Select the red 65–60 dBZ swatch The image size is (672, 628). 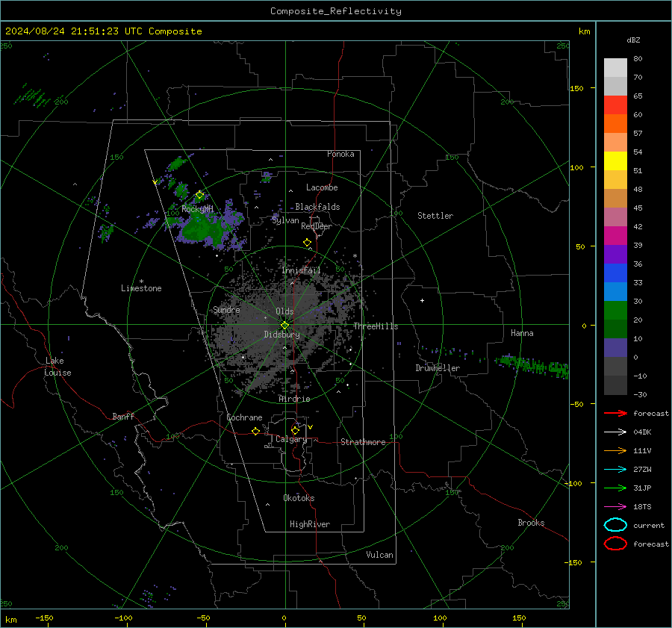point(615,105)
